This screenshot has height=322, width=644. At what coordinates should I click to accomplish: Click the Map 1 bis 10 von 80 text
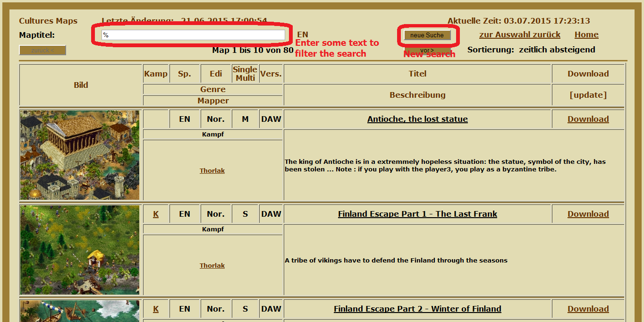point(253,50)
